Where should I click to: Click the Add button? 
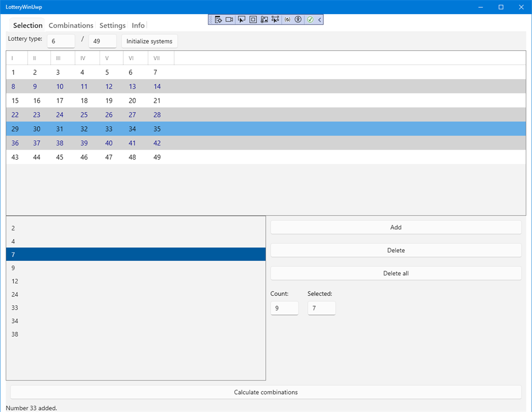[x=396, y=227]
